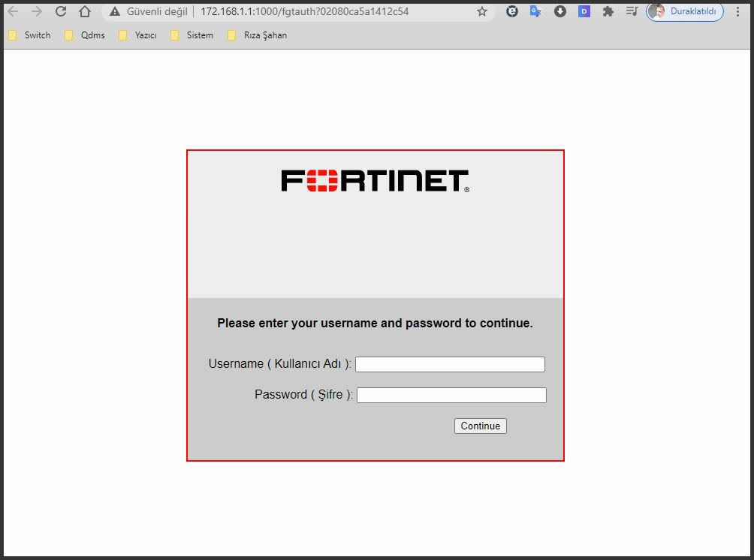Open the Yazıcı bookmarks folder
The height and width of the screenshot is (560, 754).
(x=138, y=35)
